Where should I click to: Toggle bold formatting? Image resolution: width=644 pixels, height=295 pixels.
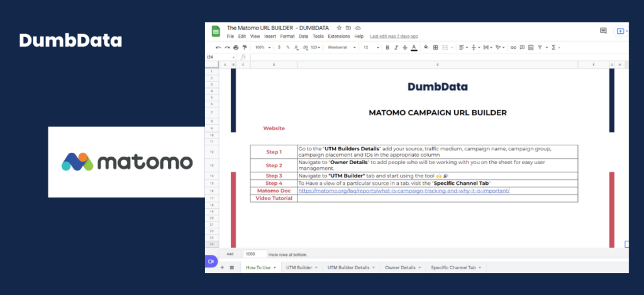[x=387, y=48]
